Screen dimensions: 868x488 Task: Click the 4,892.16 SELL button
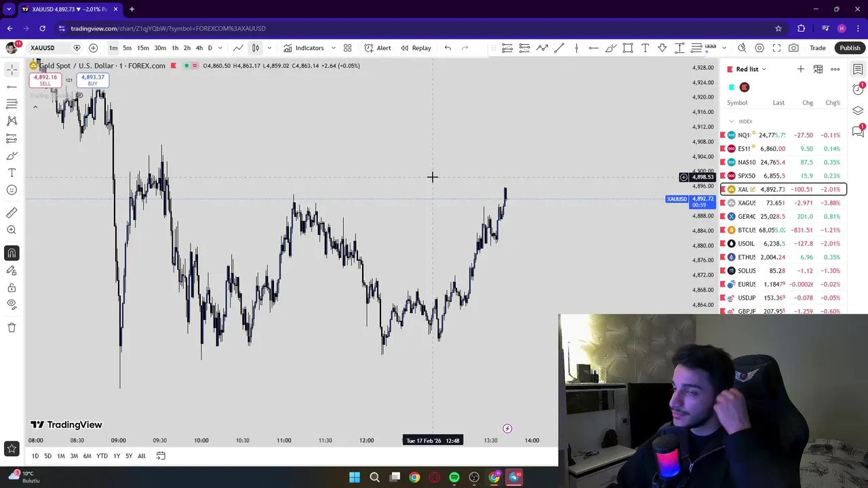[x=45, y=80]
